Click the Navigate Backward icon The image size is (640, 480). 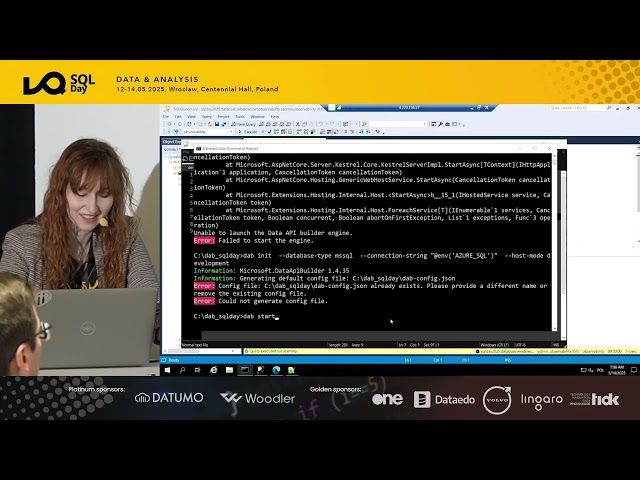pyautogui.click(x=169, y=124)
